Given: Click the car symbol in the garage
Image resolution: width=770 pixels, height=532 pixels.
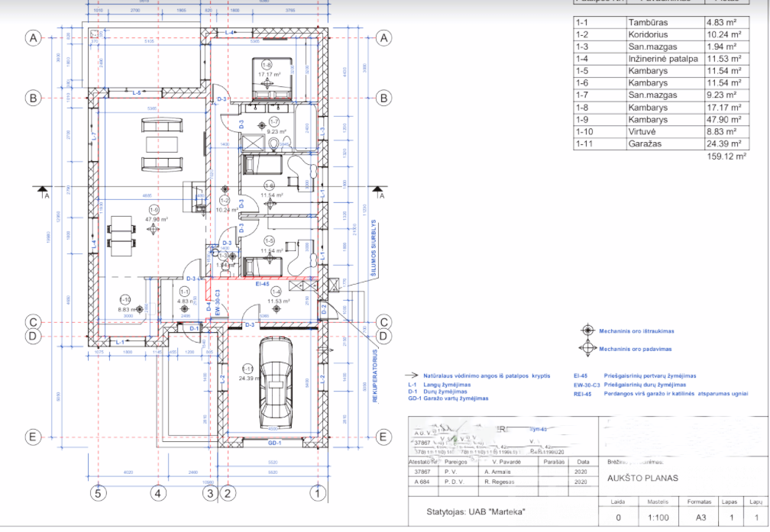Looking at the screenshot, I should [276, 382].
